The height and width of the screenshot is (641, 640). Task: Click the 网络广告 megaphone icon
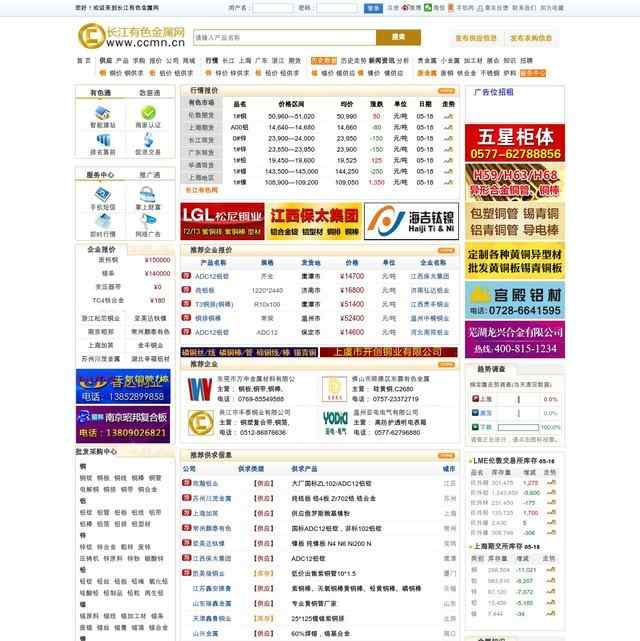(148, 222)
